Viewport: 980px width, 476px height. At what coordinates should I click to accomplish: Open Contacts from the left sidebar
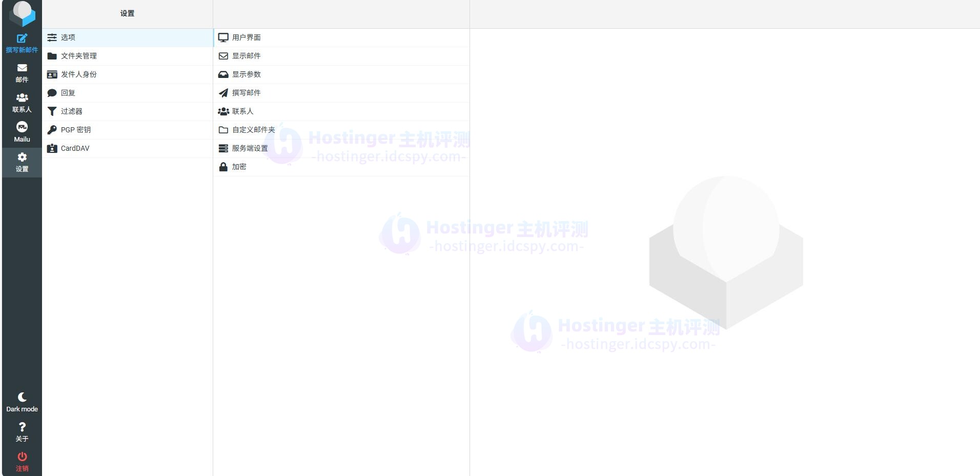22,103
